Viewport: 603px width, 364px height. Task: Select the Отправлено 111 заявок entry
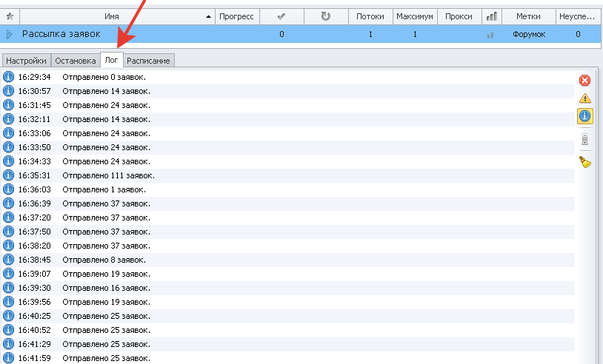tap(287, 175)
